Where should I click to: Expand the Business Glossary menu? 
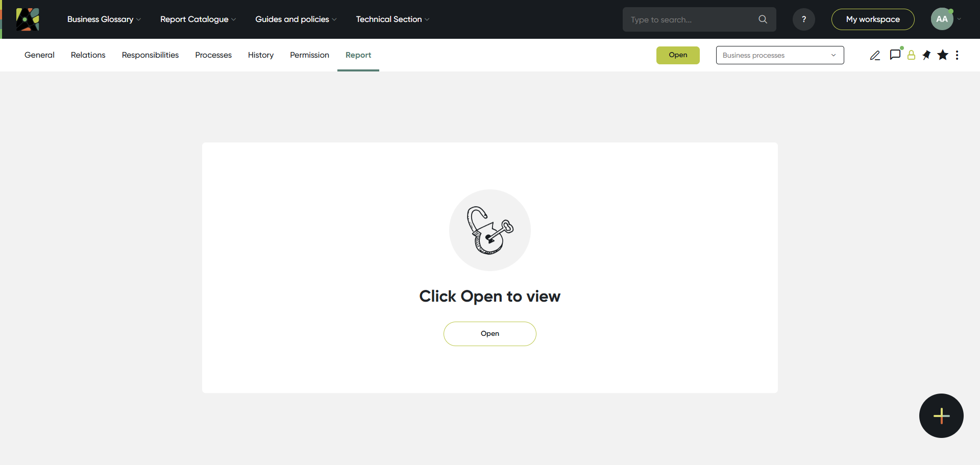(104, 19)
